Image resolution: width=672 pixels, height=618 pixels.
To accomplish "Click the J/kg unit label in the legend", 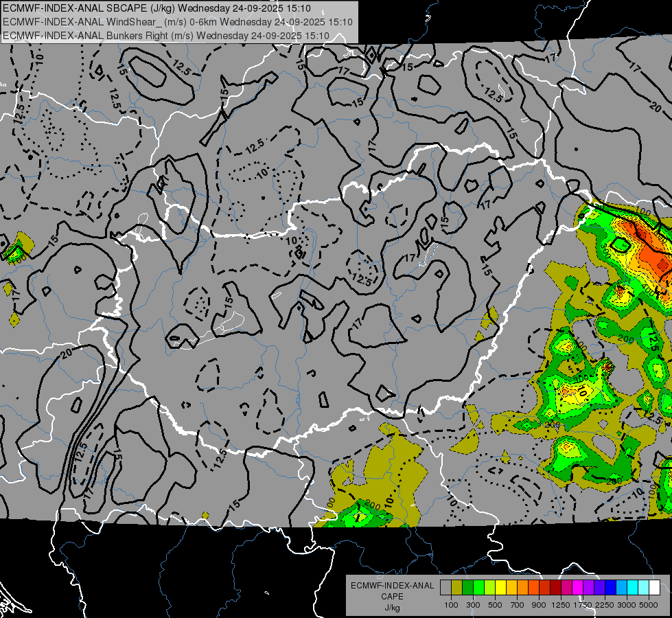I will click(x=392, y=608).
